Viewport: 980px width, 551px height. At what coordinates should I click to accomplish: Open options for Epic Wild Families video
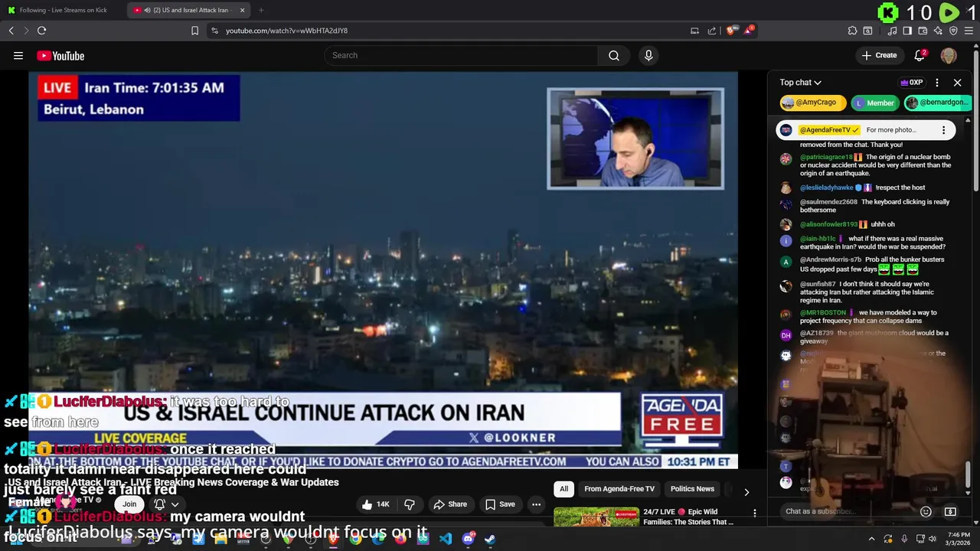click(x=754, y=514)
